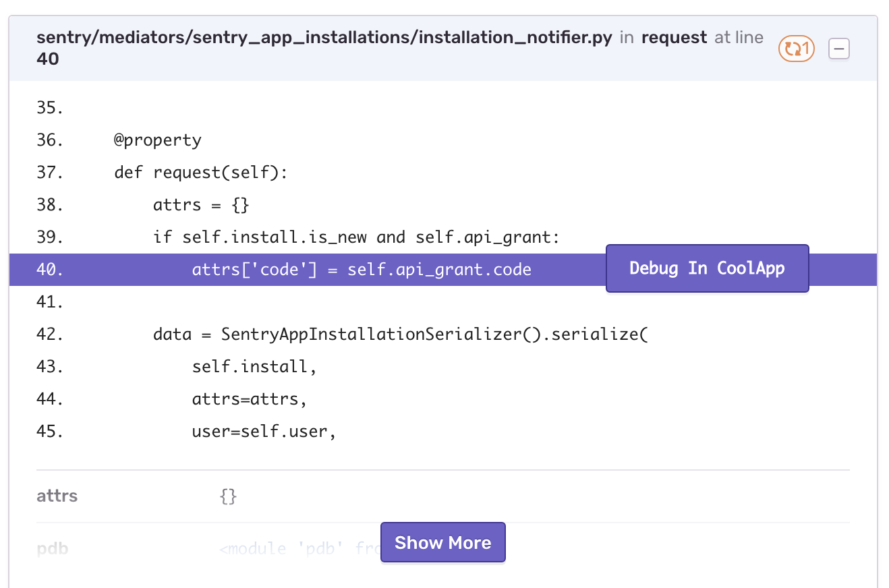
Task: Expand variables with Show More button
Action: (x=442, y=542)
